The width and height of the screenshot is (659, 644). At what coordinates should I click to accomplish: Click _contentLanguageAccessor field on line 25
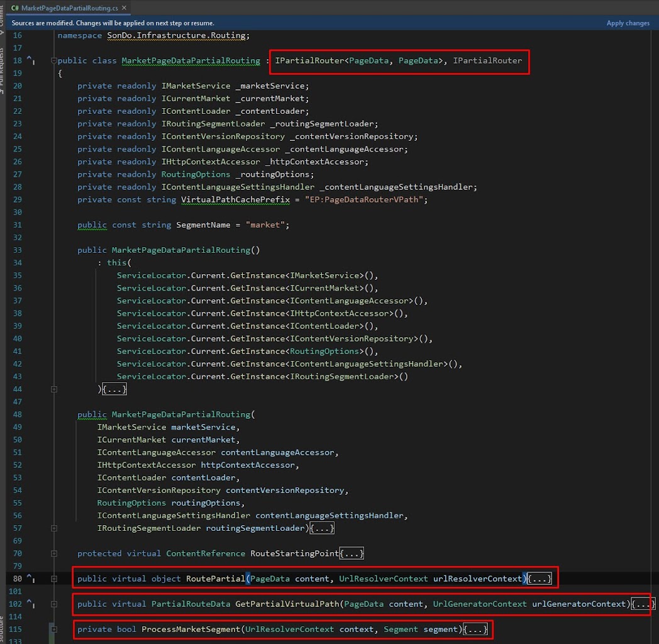pos(344,149)
